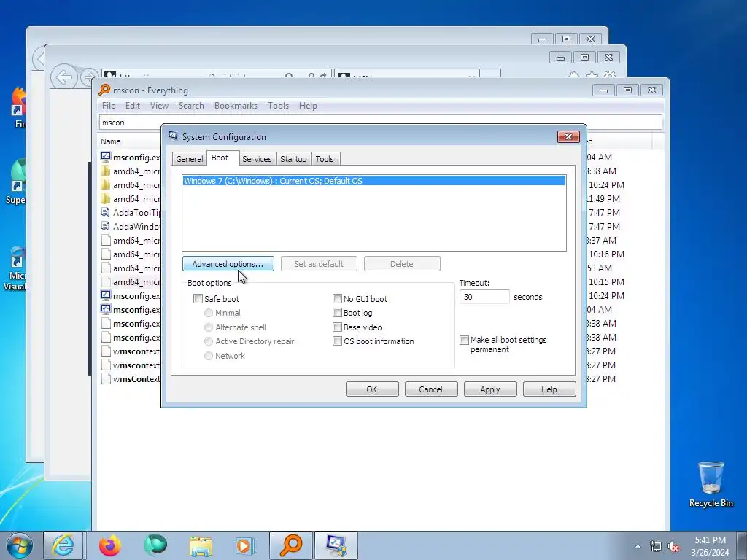Select the Alternate shell radio button
747x560 pixels.
[209, 327]
